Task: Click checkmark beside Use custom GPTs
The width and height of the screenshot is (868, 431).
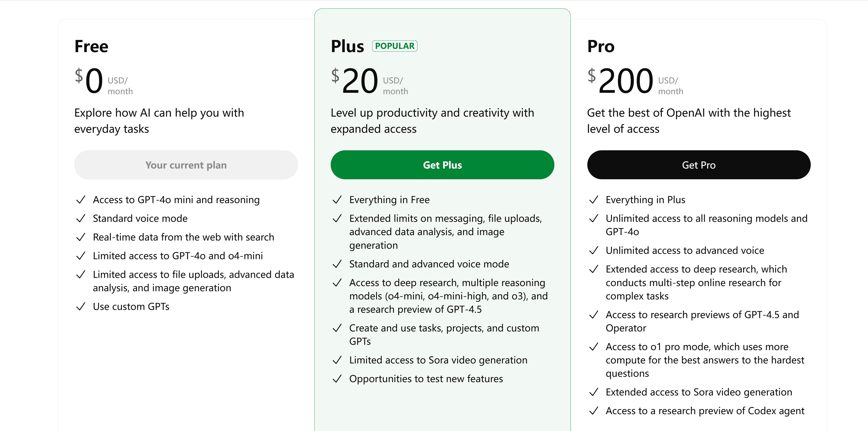Action: tap(81, 307)
